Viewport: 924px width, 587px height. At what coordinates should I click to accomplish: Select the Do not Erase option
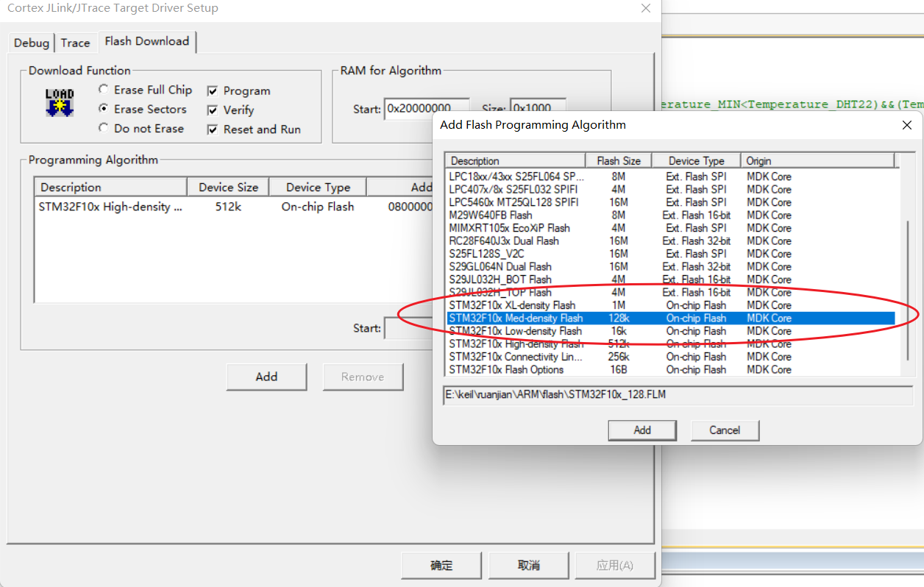103,128
